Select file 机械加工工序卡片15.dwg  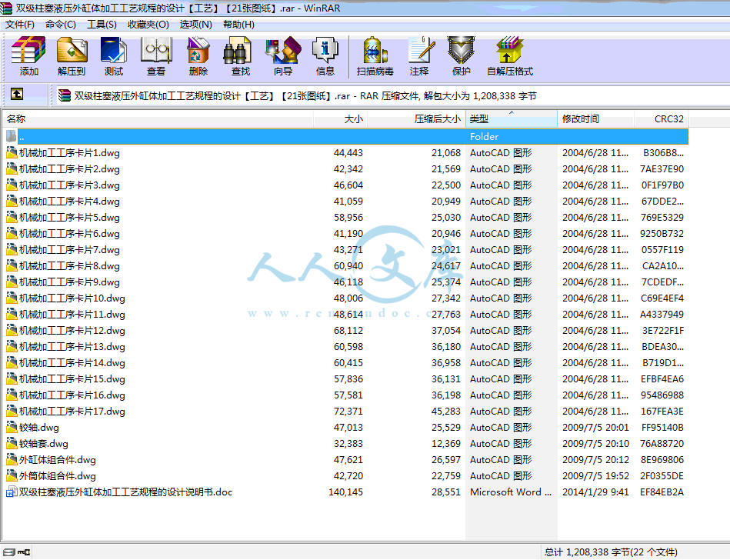point(72,379)
